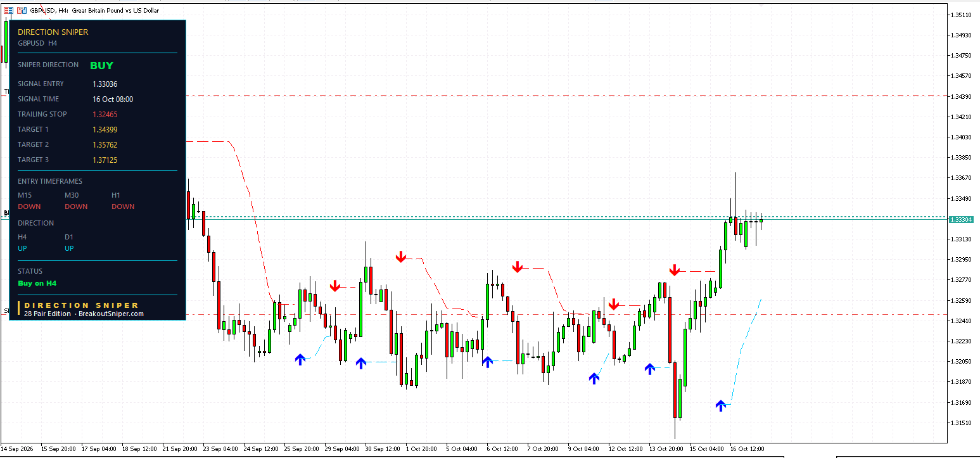
Task: Select the leftmost blue up signal arrow
Action: pos(300,359)
